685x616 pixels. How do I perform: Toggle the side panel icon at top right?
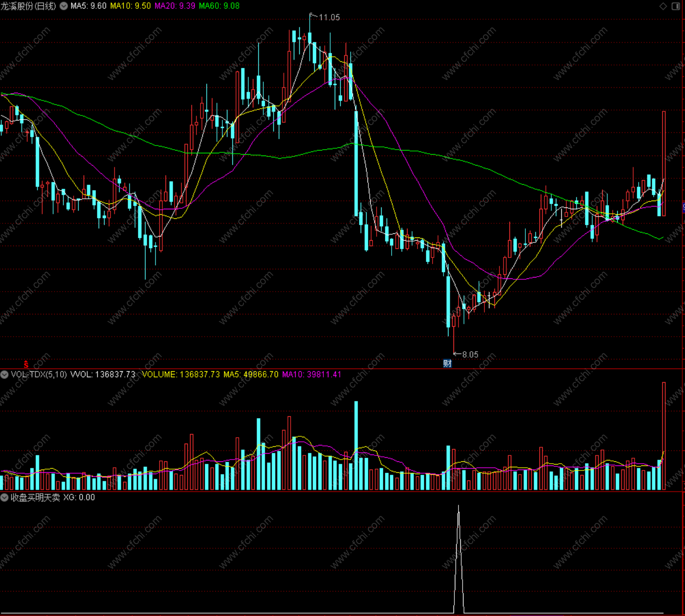click(676, 6)
